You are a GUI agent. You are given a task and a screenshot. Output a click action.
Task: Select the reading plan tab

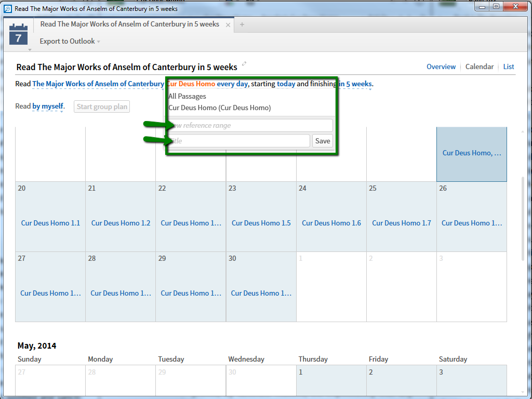pyautogui.click(x=129, y=24)
